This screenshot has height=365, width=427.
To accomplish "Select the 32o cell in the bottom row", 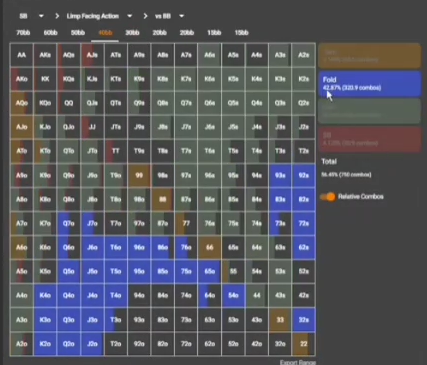I will [x=280, y=344].
